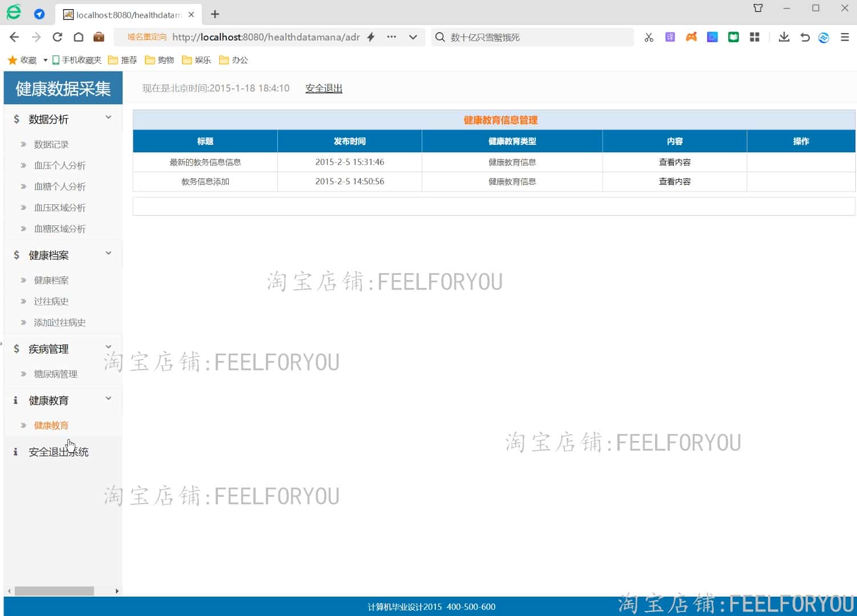Click the browser back arrow
Viewport: 857px width, 616px height.
[15, 37]
